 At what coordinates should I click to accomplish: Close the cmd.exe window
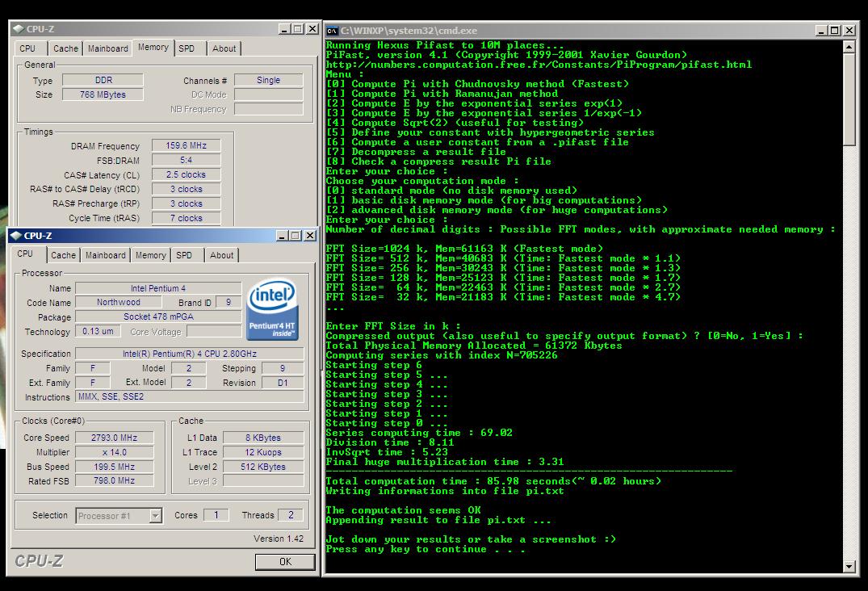tap(849, 31)
